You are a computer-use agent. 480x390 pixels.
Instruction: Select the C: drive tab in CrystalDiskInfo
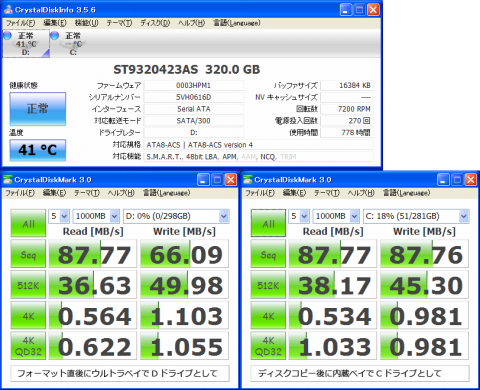73,44
